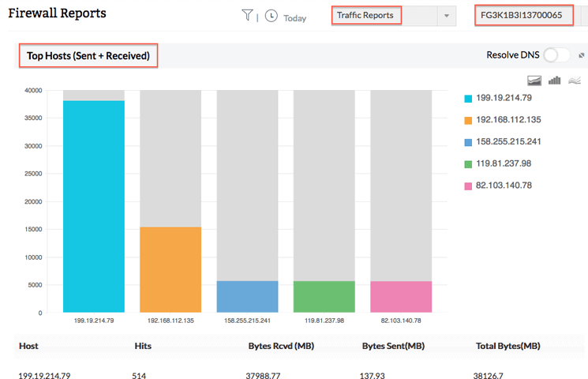Select legend label 82.103.140.78
This screenshot has height=379, width=588.
click(504, 186)
